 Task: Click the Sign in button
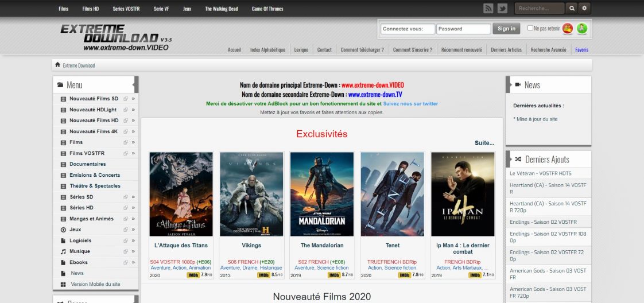(x=506, y=29)
